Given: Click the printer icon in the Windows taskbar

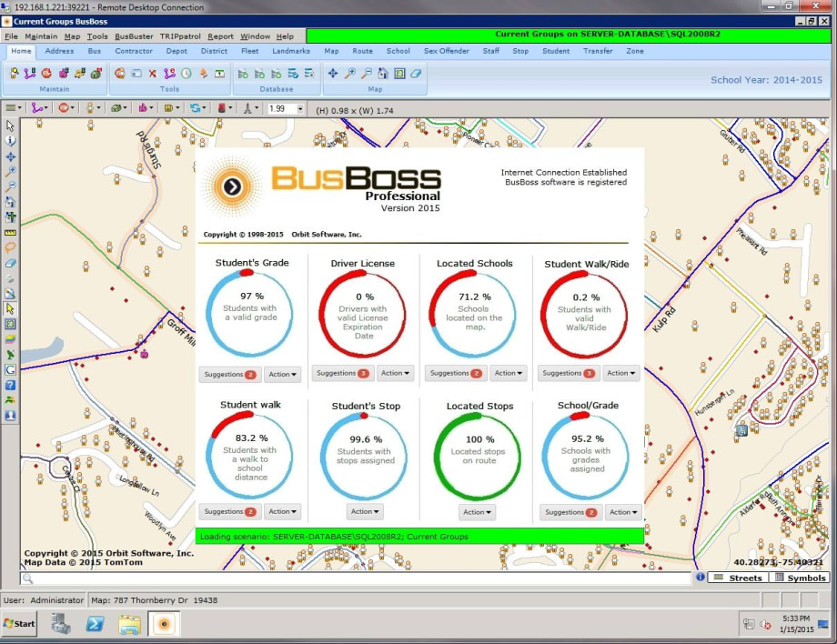Looking at the screenshot, I should (x=62, y=624).
